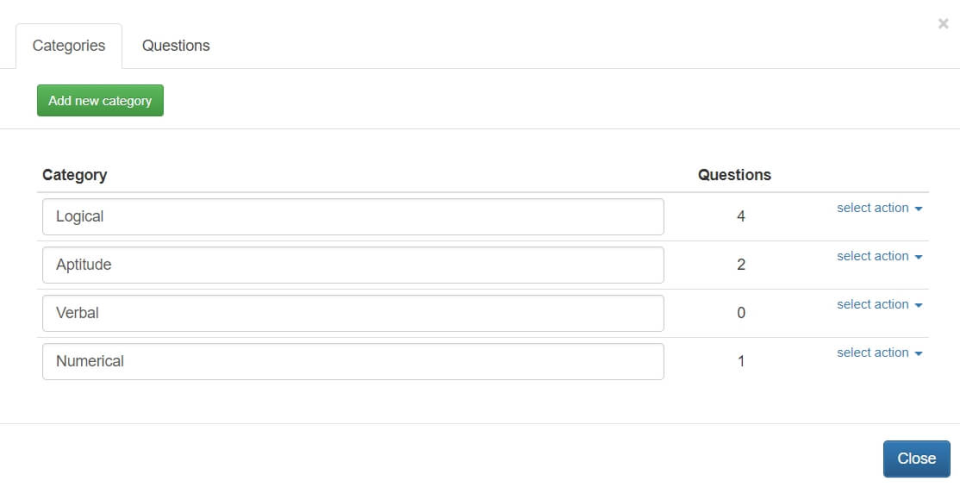
Task: Click the Category column header
Action: [x=75, y=175]
